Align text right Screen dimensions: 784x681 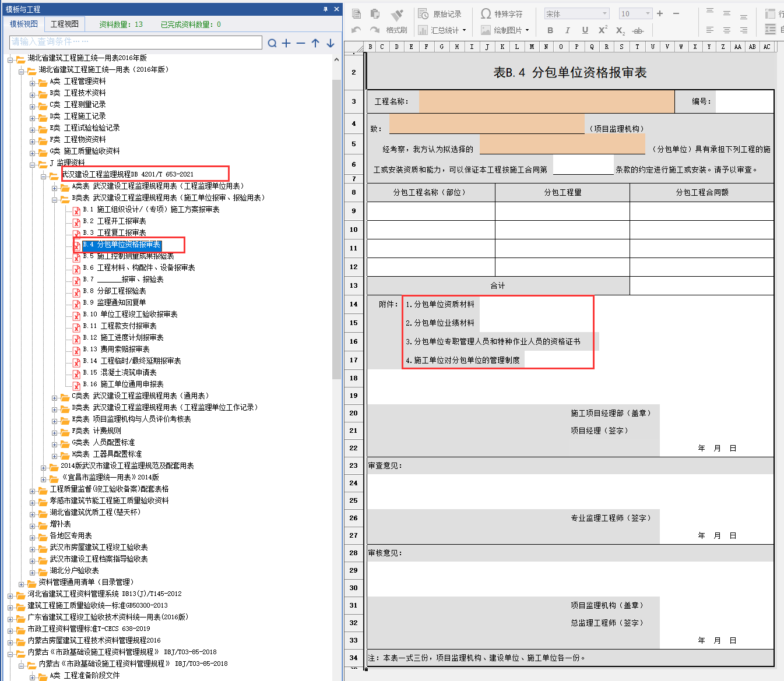click(x=743, y=30)
